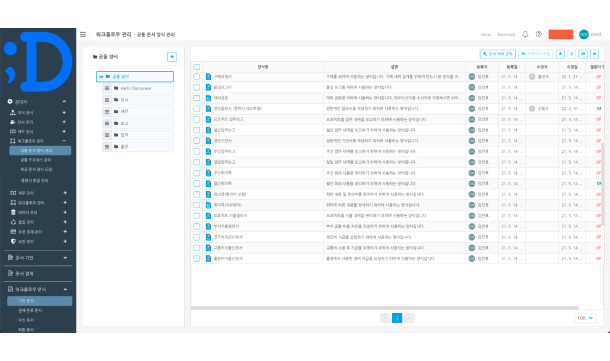The width and height of the screenshot is (610, 361).
Task: Open the notifications bell
Action: (x=525, y=34)
